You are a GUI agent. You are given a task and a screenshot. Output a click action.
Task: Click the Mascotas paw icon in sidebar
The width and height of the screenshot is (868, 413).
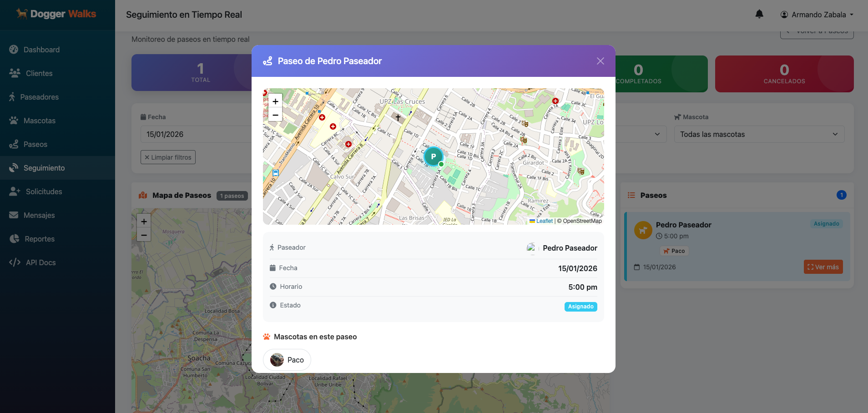[x=15, y=121]
